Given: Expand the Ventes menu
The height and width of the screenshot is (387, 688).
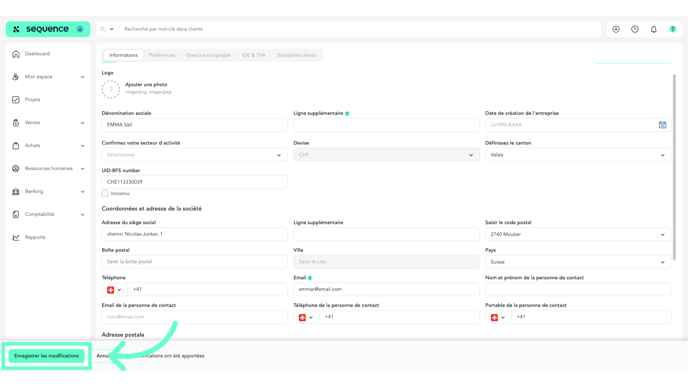Looking at the screenshot, I should pyautogui.click(x=82, y=123).
